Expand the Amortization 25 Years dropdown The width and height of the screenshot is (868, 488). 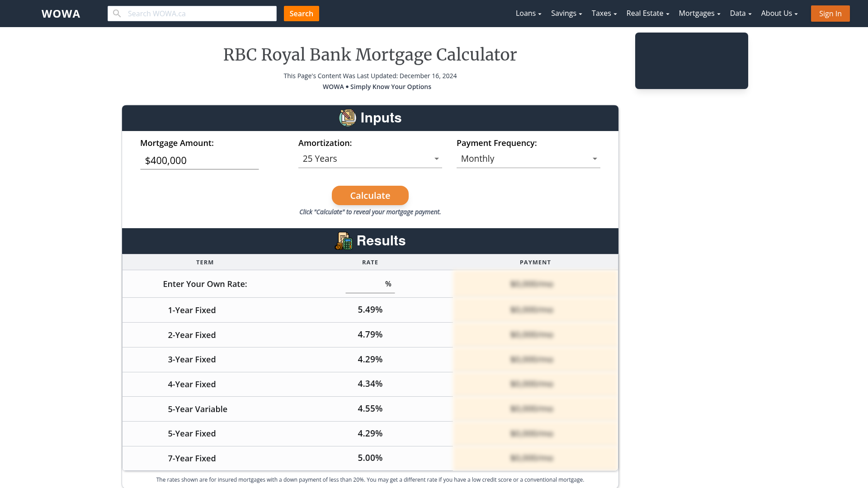click(x=370, y=159)
